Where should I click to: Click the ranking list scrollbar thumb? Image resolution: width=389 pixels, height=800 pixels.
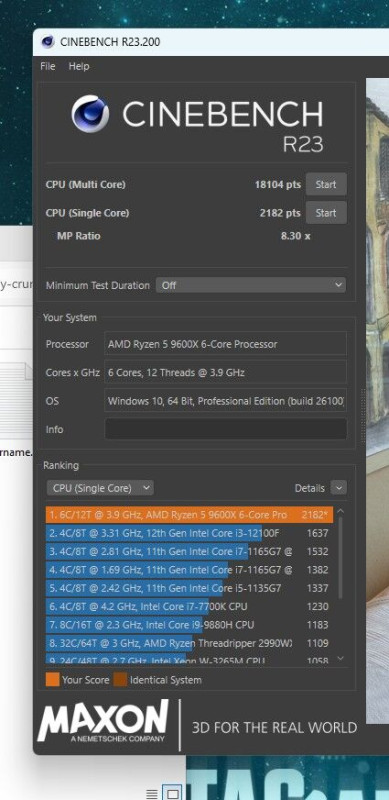click(341, 558)
